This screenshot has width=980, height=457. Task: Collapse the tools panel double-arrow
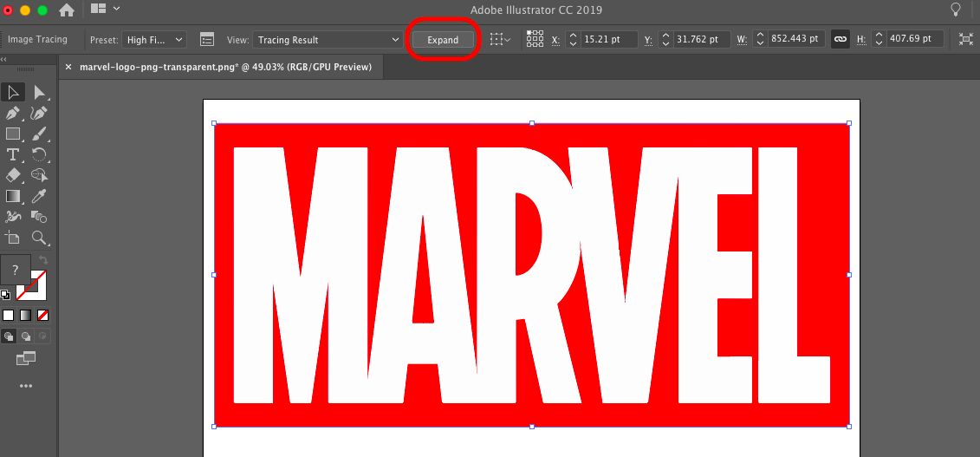coord(3,59)
